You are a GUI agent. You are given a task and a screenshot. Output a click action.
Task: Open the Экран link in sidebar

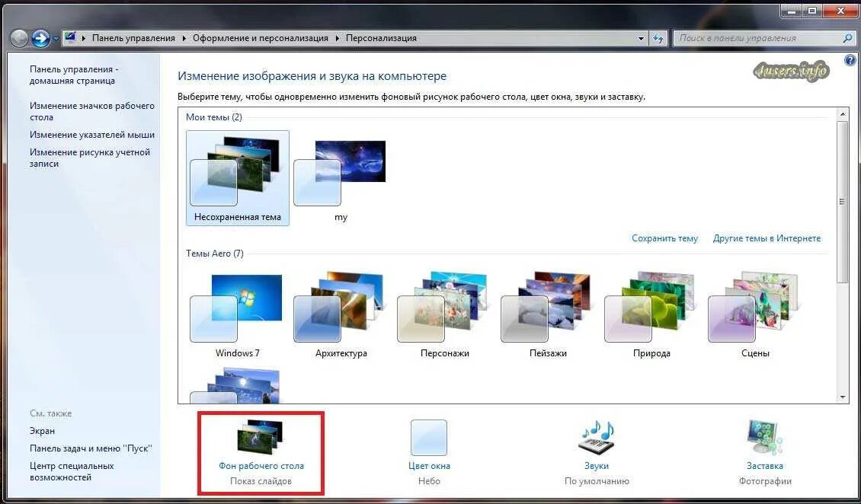[42, 431]
